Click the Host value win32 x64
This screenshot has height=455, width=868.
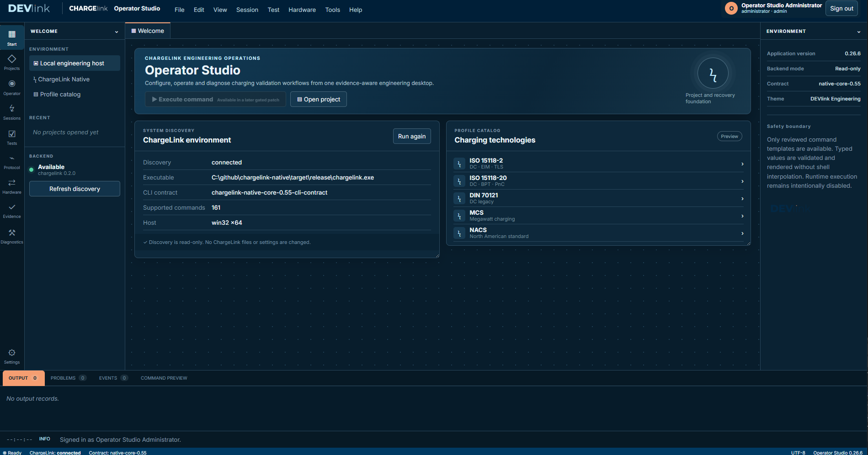point(227,222)
